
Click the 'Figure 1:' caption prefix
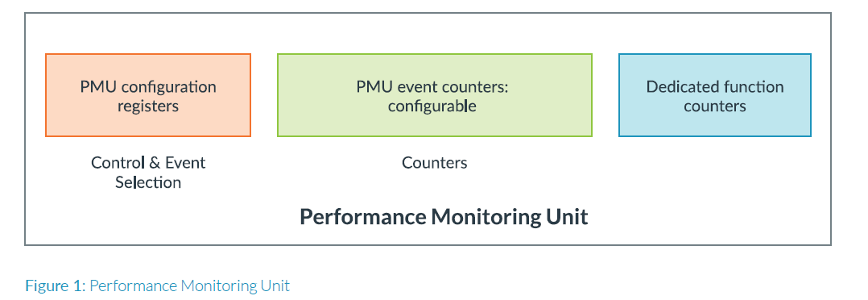56,285
